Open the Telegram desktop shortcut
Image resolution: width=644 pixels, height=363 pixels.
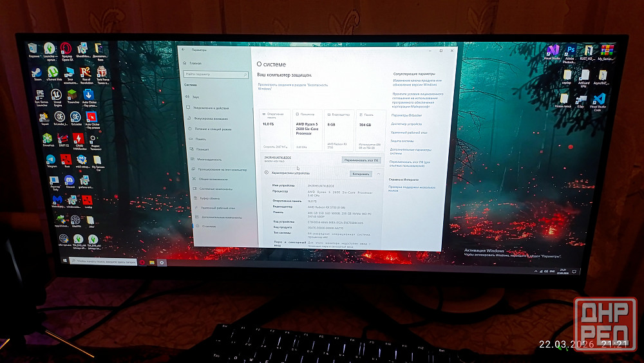51,160
